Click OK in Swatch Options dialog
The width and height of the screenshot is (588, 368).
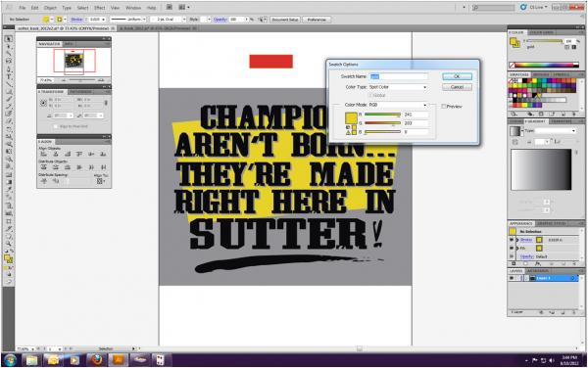pos(457,76)
